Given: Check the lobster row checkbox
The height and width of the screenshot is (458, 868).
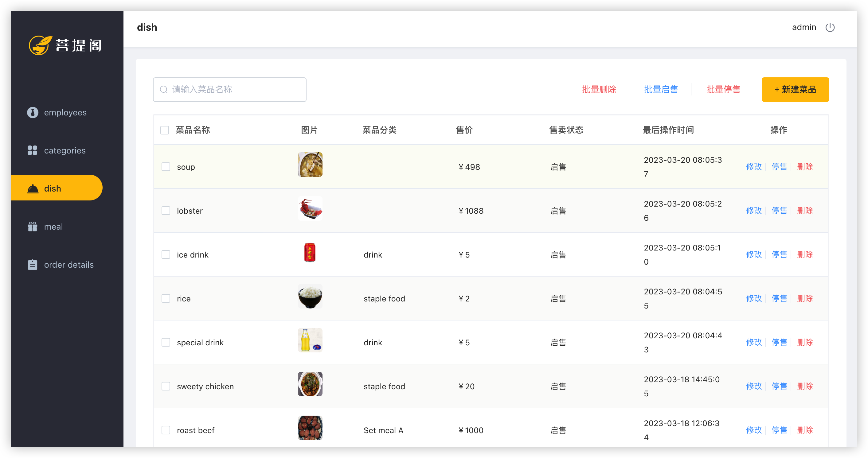Looking at the screenshot, I should [166, 211].
